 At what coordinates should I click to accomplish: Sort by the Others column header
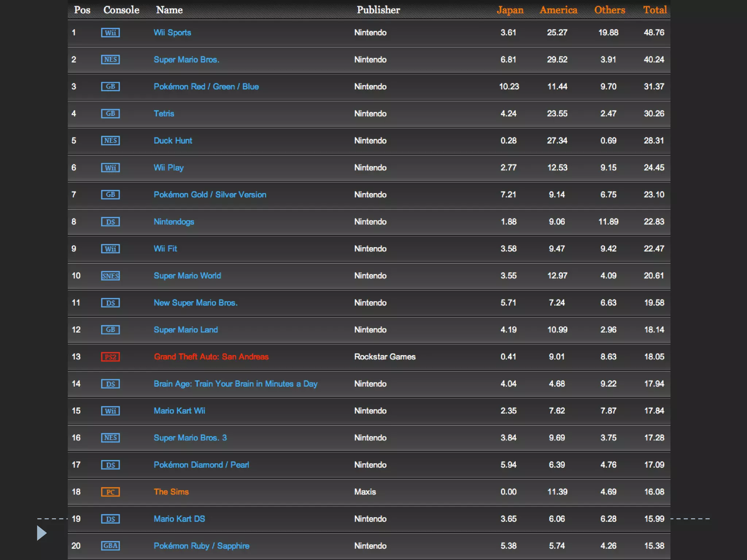[609, 10]
